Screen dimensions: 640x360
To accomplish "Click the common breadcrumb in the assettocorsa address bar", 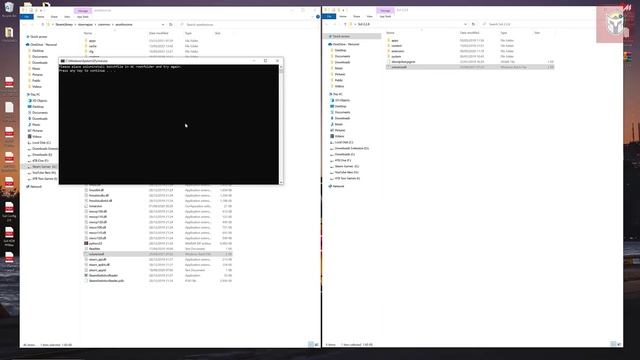I will tap(104, 24).
